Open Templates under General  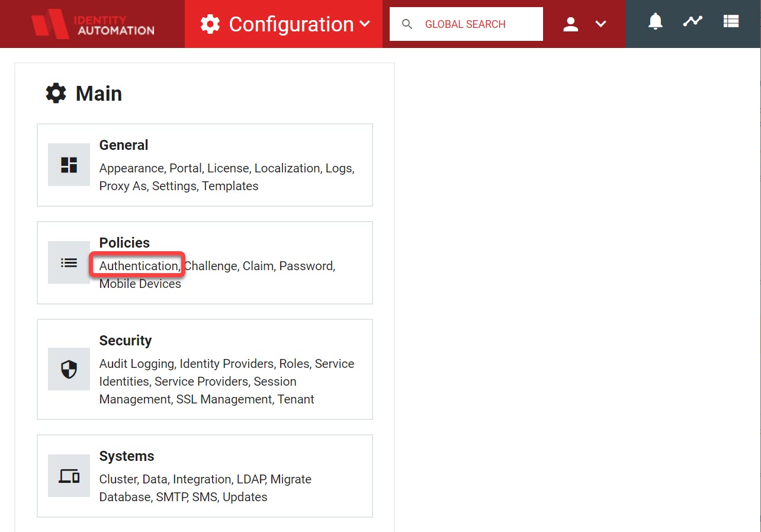(230, 186)
